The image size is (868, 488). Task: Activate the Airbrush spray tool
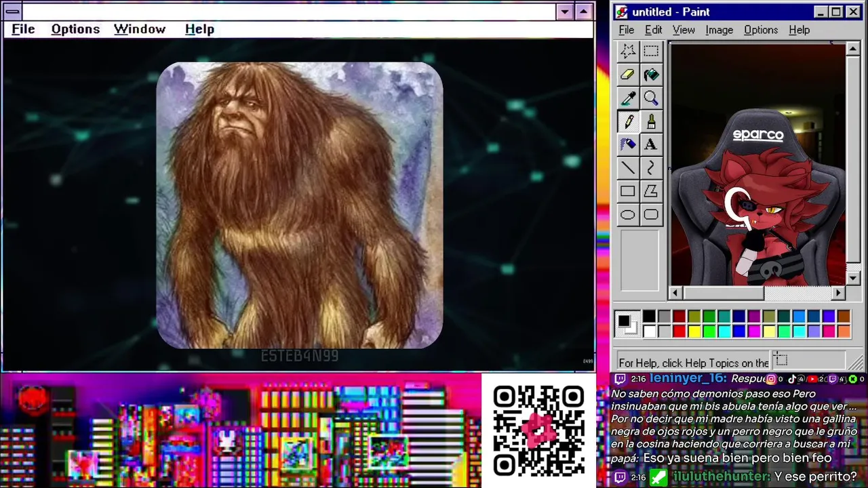[x=628, y=144]
